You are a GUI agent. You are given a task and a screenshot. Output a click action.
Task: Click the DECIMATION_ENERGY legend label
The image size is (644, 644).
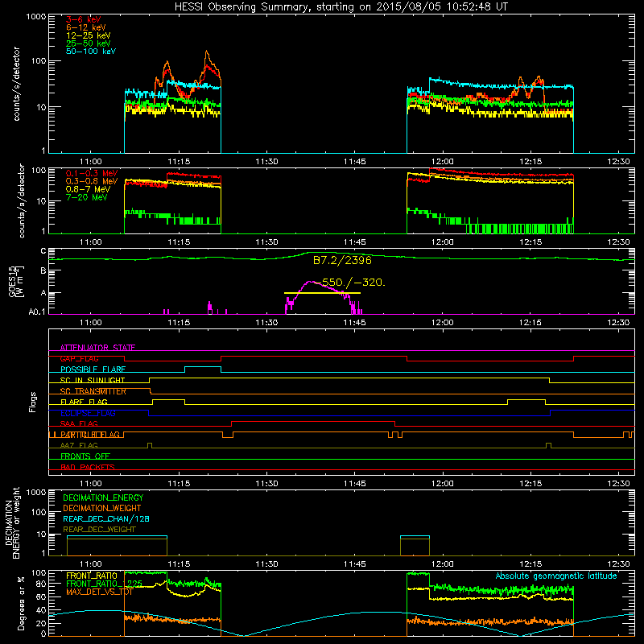tap(103, 497)
